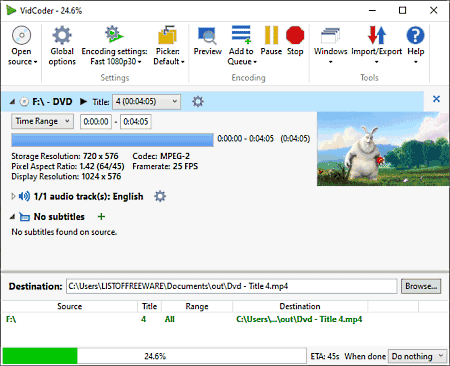Screen dimensions: 450x366
Task: Expand the audio tracks section
Action: coord(13,196)
